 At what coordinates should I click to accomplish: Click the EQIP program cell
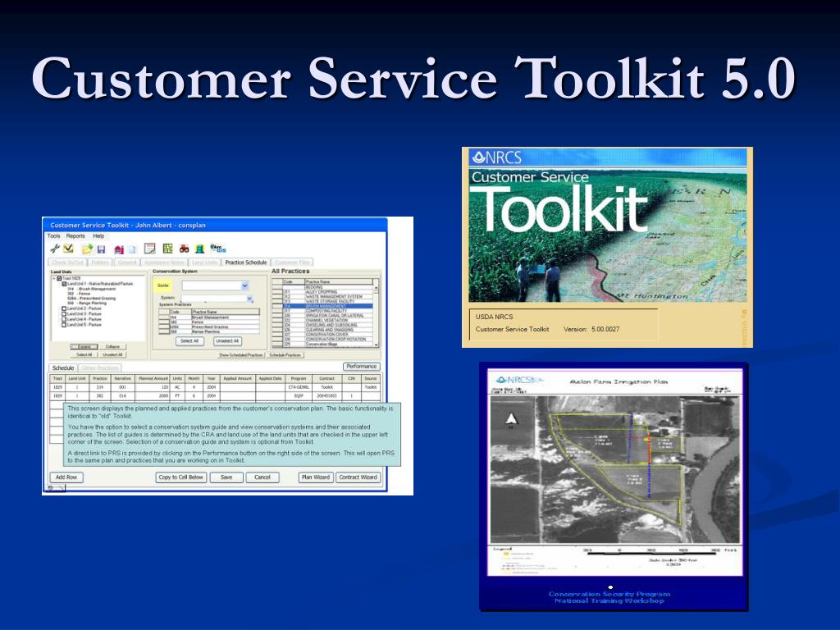click(x=299, y=396)
